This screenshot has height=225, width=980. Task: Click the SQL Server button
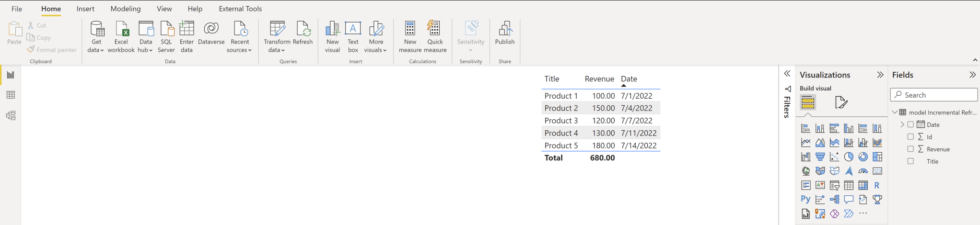(166, 37)
